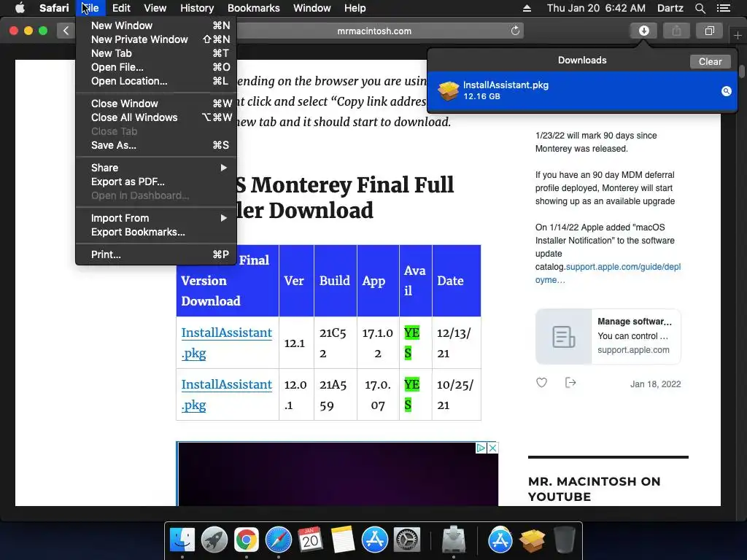Open Calendar from the Dock
This screenshot has height=560, width=747.
coord(310,540)
